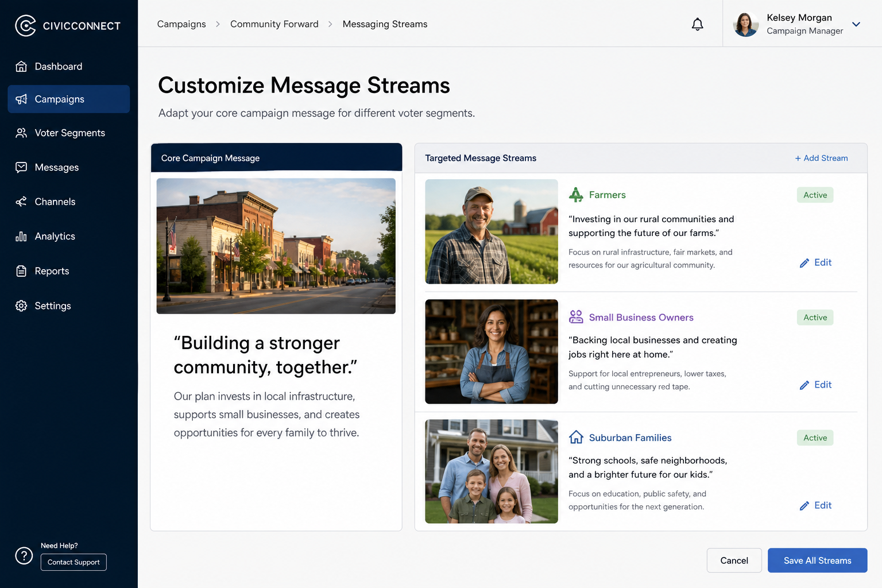Screen dimensions: 882x588
Task: Open Analytics from the sidebar
Action: pyautogui.click(x=69, y=237)
